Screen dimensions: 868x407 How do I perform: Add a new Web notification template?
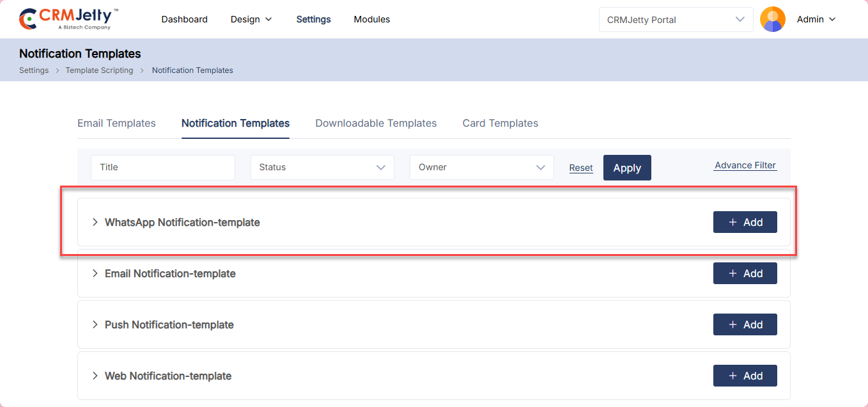(x=745, y=376)
